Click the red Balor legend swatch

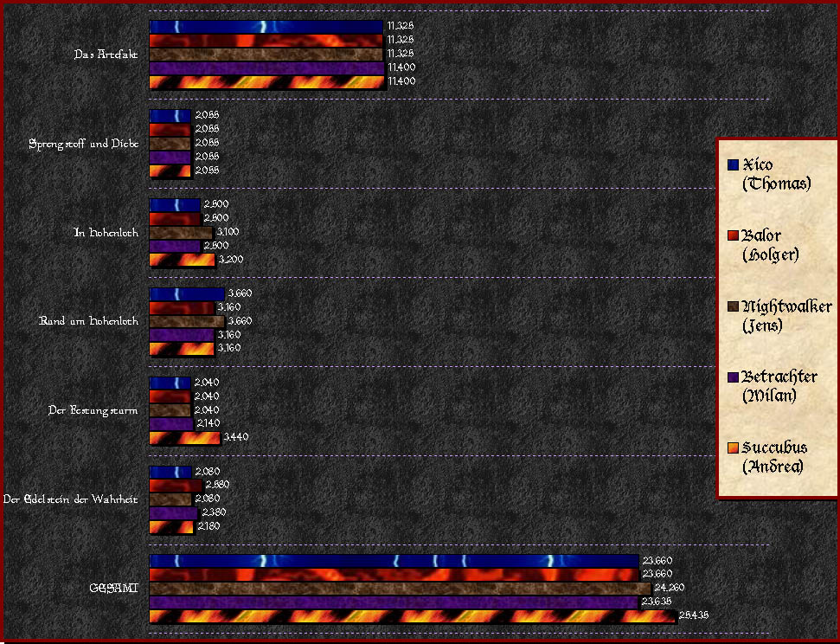734,236
